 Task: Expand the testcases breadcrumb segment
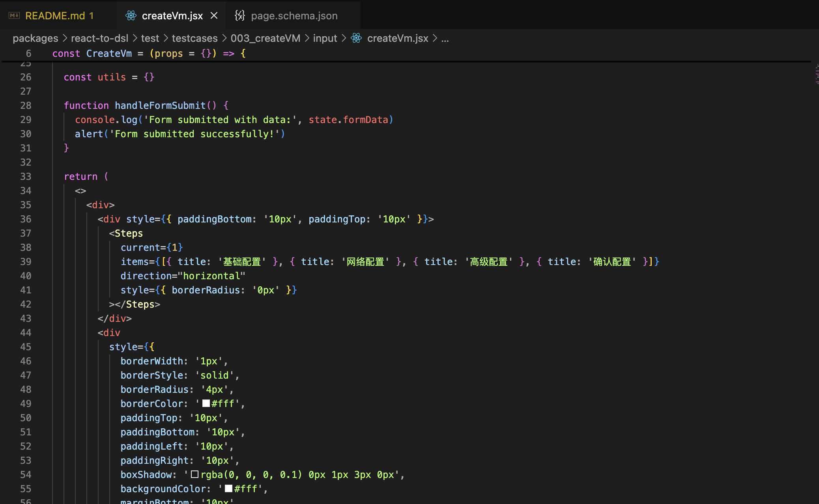(x=194, y=38)
